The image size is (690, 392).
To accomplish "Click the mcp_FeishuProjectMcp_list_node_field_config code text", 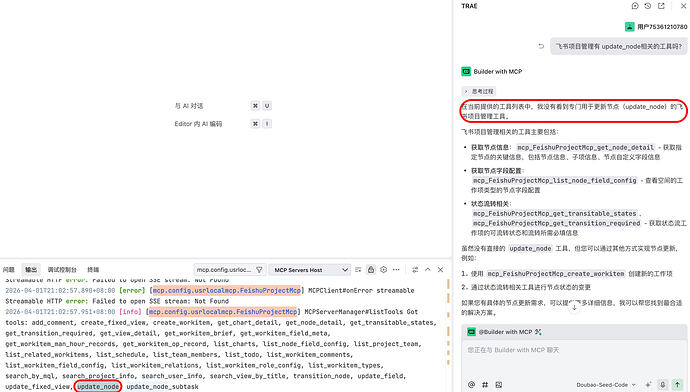I will pos(554,180).
